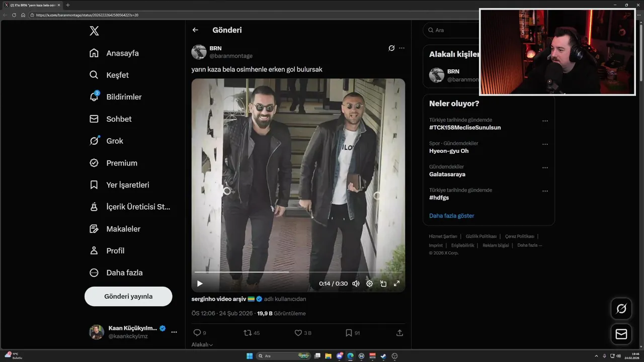Screen dimensions: 644x362
Task: Open #hdfgs trending hashtag
Action: pos(439,198)
